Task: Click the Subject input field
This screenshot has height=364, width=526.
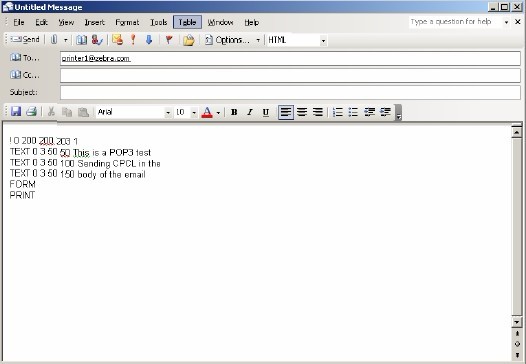Action: (290, 93)
